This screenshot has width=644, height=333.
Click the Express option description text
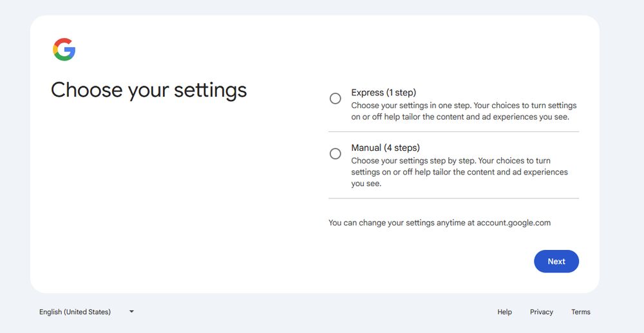tap(463, 111)
